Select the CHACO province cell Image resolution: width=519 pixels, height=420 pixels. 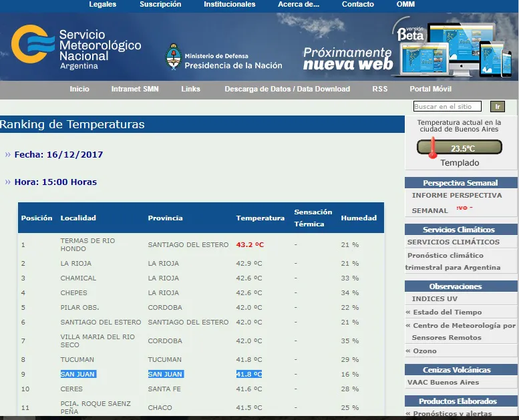click(x=160, y=407)
